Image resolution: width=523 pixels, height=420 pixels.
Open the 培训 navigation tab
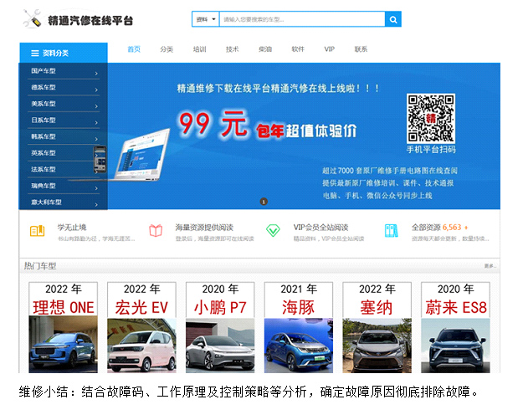[199, 49]
